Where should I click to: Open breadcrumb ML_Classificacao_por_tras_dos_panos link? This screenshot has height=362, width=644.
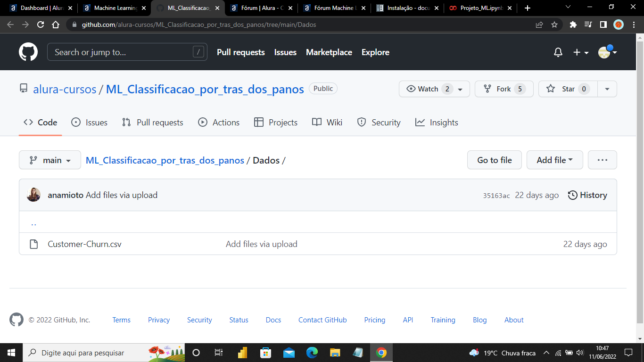(165, 160)
